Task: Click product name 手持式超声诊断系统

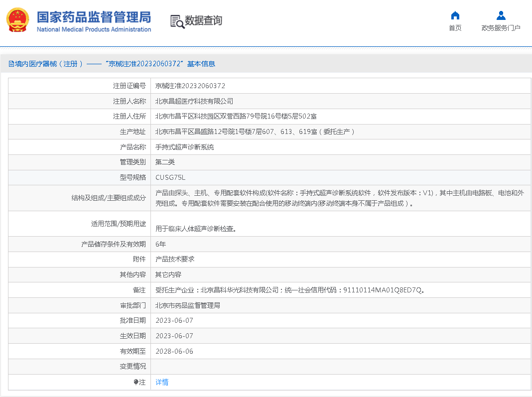Action: (184, 147)
